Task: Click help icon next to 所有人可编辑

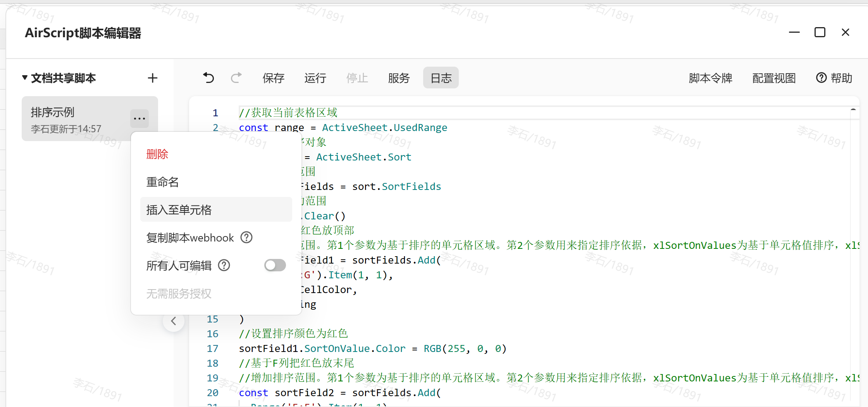Action: (x=224, y=265)
